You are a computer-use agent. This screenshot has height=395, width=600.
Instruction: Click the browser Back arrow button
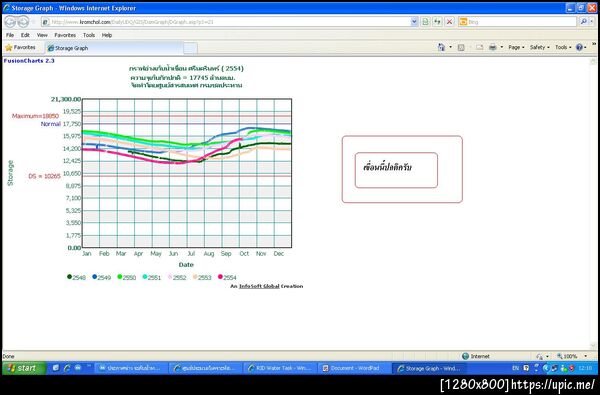pyautogui.click(x=10, y=22)
